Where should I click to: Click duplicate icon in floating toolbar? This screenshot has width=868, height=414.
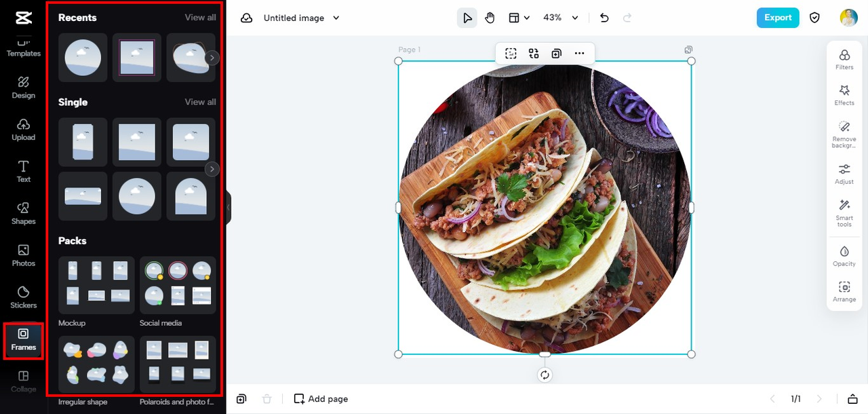pyautogui.click(x=556, y=54)
